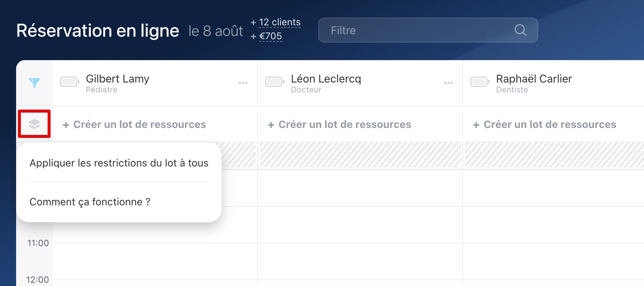The height and width of the screenshot is (286, 644).
Task: Create a resource batch for Gilbert Lamy
Action: (134, 125)
